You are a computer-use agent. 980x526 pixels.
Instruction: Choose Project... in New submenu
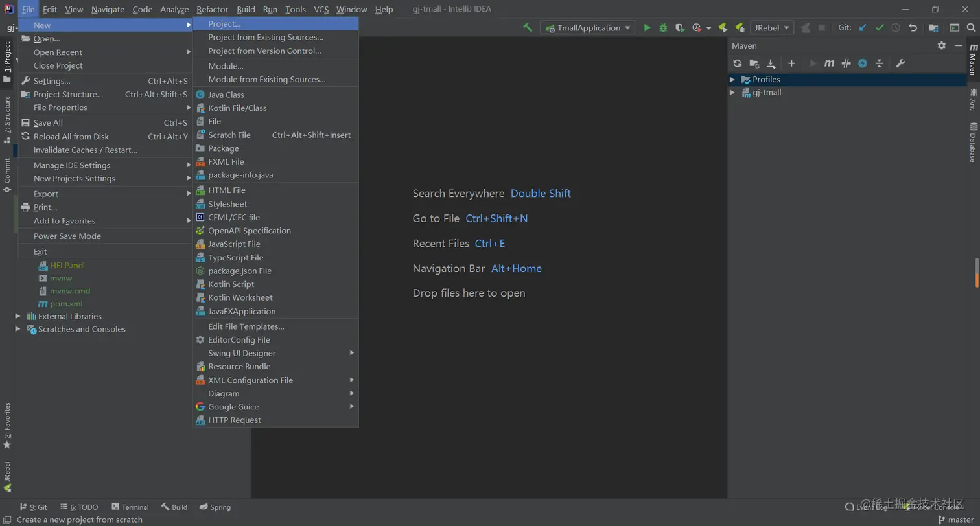tap(276, 24)
